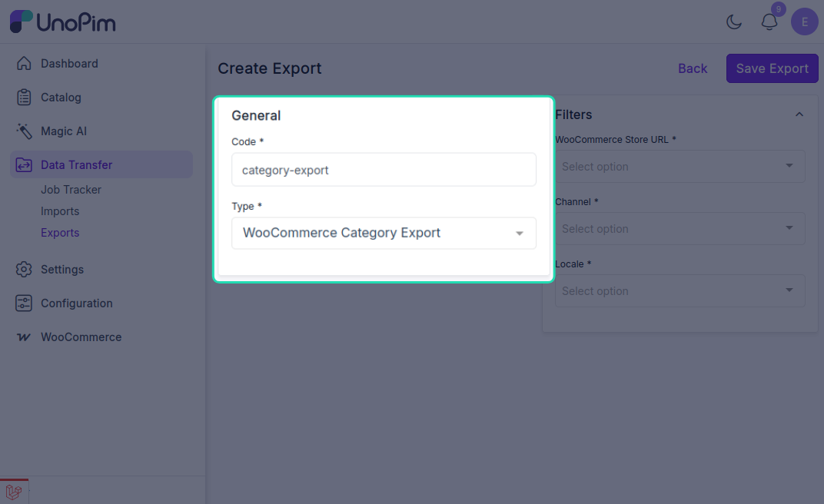Click the Filters section title
Screen dimensions: 824x504
coord(573,114)
